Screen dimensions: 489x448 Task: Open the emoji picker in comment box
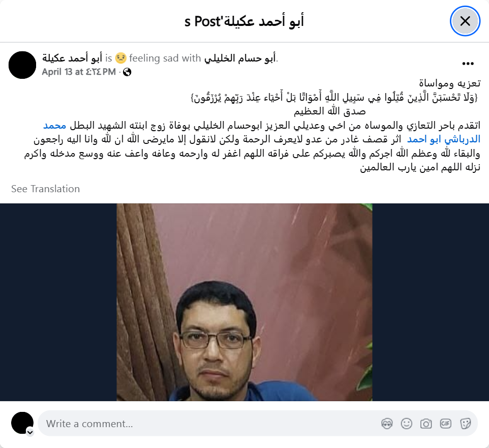point(406,424)
